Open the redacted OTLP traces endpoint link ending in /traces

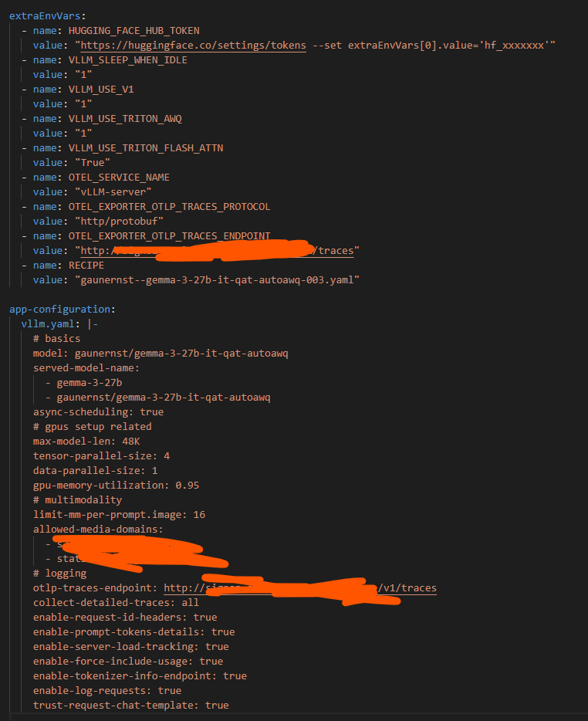[x=217, y=251]
